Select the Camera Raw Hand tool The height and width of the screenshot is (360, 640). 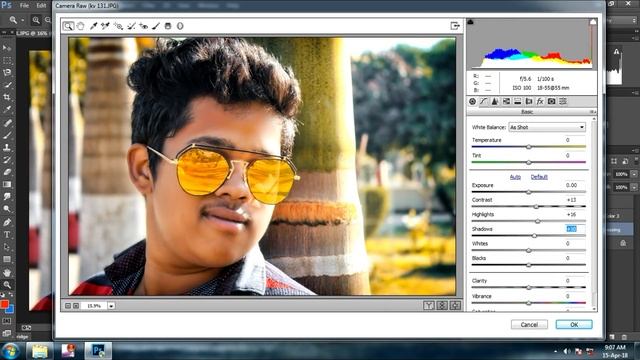click(x=80, y=26)
